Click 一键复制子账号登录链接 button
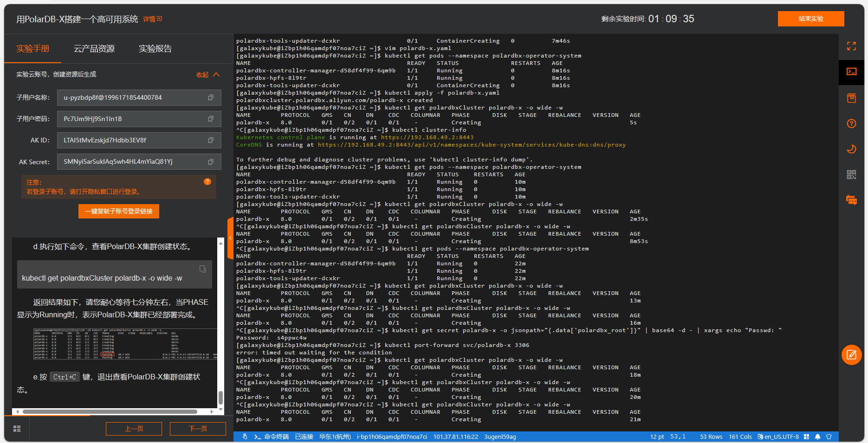Image resolution: width=868 pixels, height=443 pixels. [x=119, y=211]
